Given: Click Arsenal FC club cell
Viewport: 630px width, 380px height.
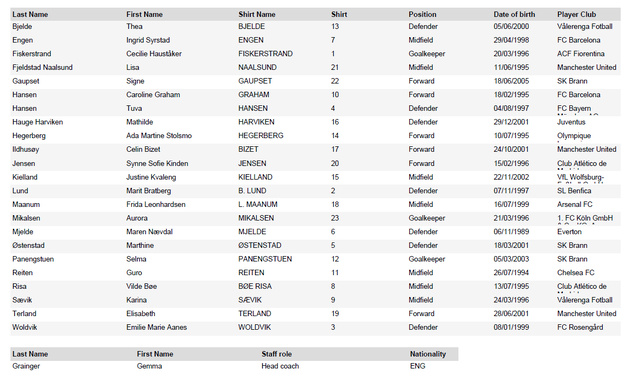Looking at the screenshot, I should pyautogui.click(x=575, y=204).
